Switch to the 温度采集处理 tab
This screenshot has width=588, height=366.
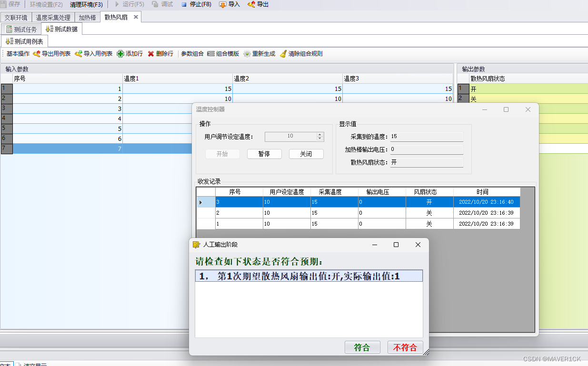[x=53, y=17]
